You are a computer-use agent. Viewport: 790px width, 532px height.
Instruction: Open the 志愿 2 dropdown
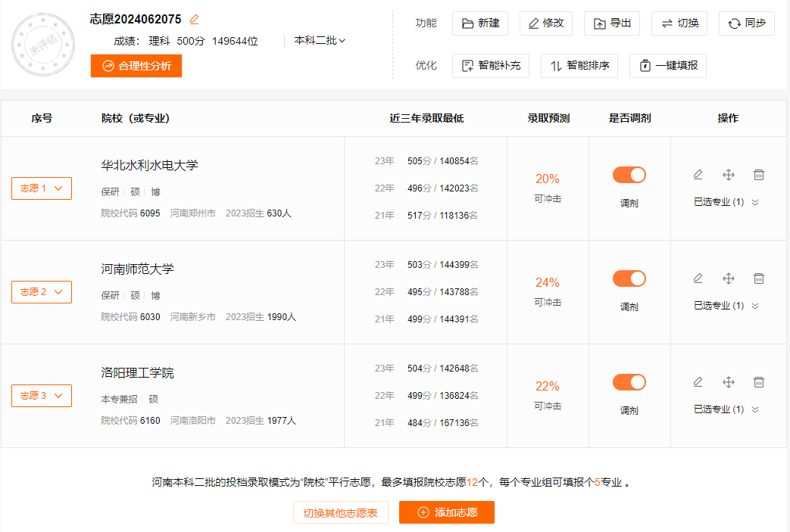tap(42, 292)
